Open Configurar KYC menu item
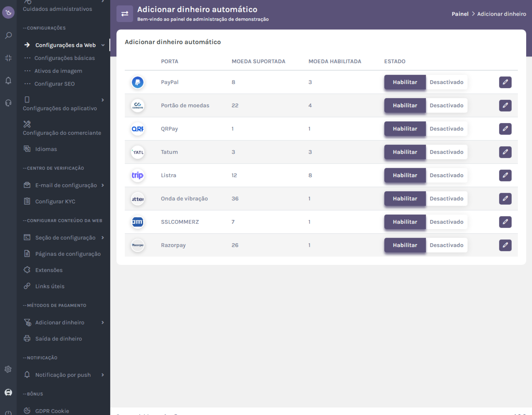 (x=55, y=201)
